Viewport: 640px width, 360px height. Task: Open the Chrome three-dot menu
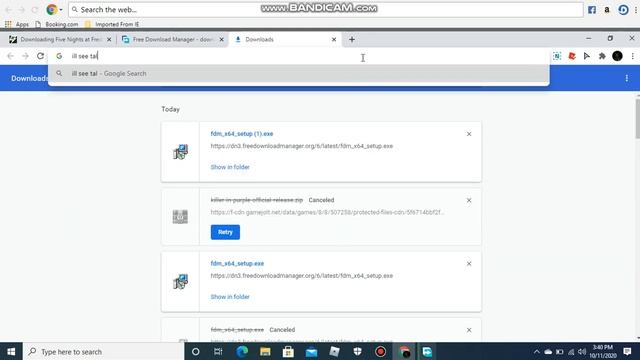[633, 56]
